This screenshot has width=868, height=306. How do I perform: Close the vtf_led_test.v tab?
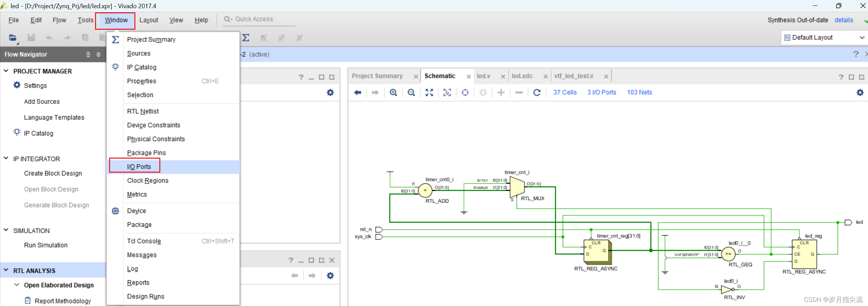point(606,77)
